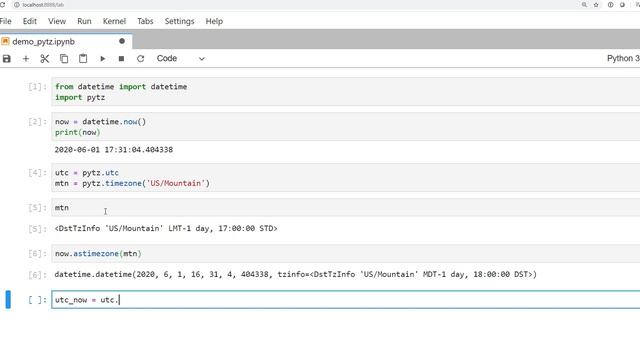Click the [2]: cell prompt

37,122
